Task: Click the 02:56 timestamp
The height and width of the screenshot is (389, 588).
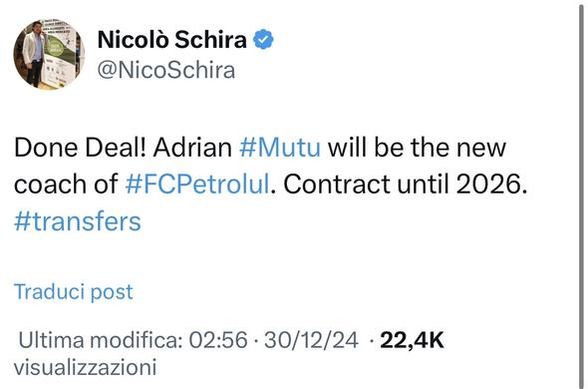Action: point(218,340)
